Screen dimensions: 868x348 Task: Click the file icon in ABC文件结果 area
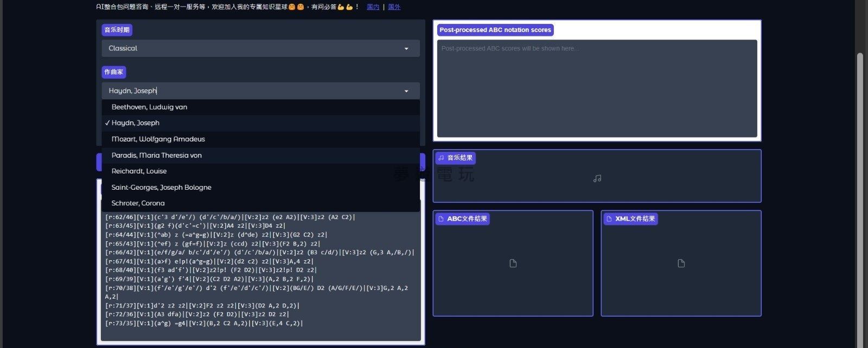(x=513, y=263)
